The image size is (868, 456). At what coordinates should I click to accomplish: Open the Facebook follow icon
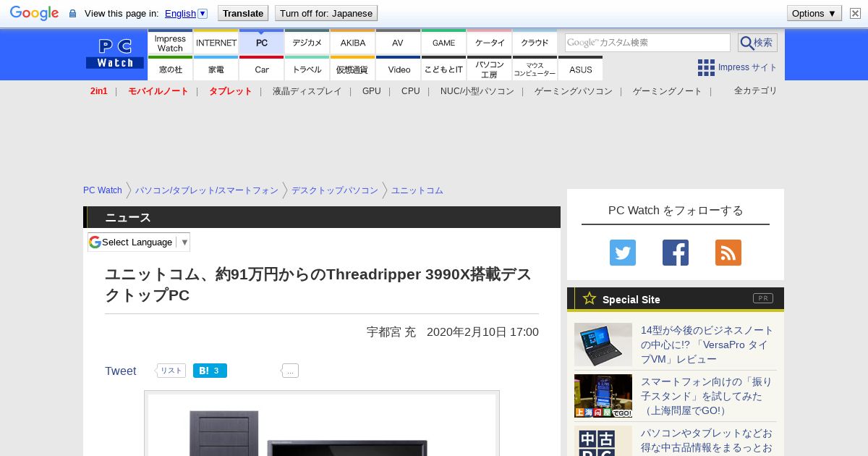click(x=676, y=253)
